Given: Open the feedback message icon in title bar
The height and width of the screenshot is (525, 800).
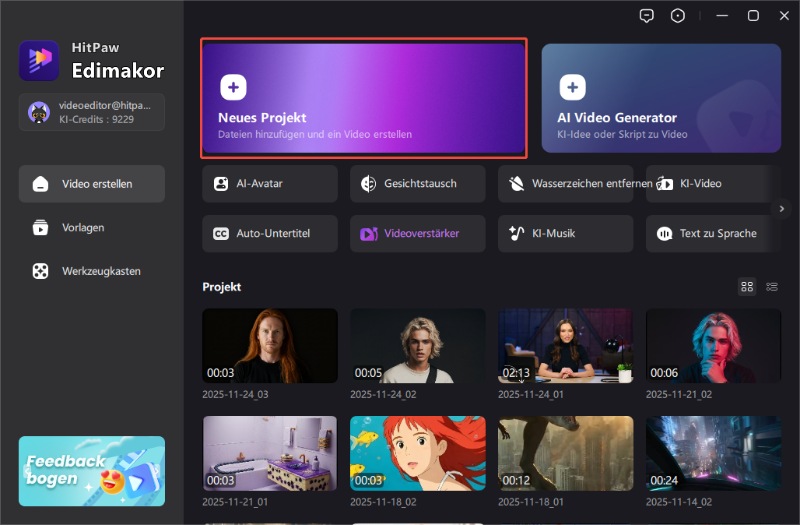Looking at the screenshot, I should [647, 15].
